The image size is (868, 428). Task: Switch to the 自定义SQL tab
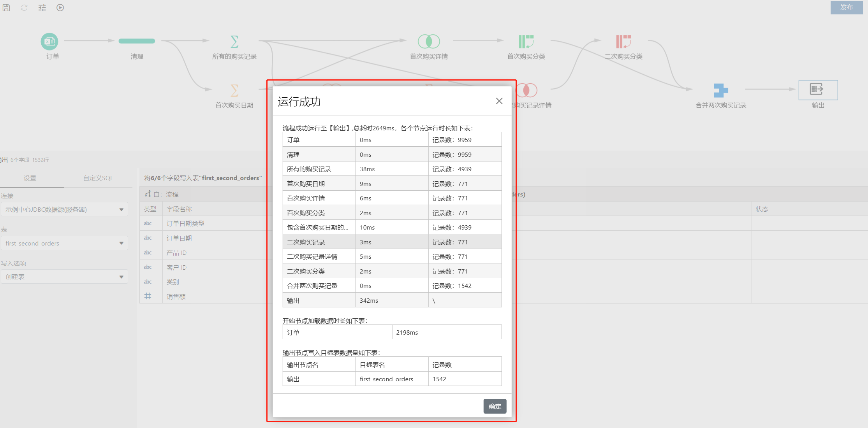(98, 178)
